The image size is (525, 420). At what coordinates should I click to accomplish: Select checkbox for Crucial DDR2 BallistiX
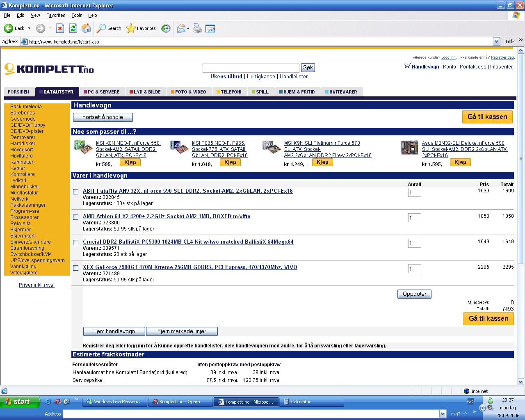tap(75, 242)
